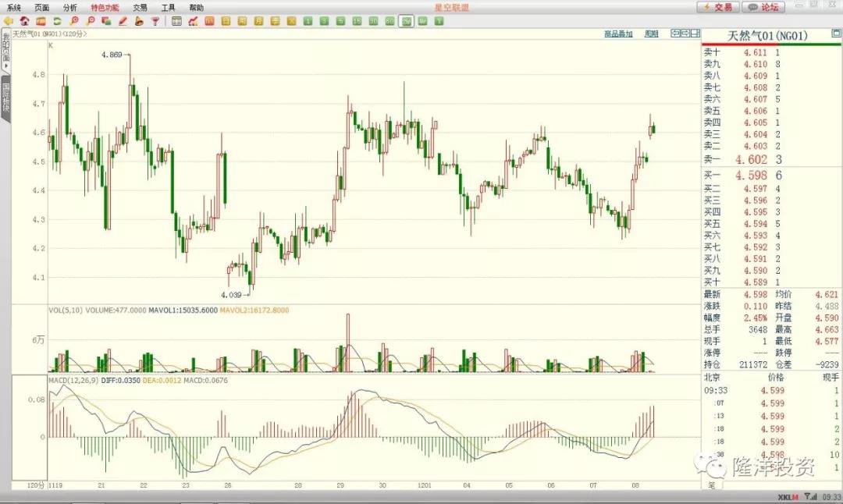Screen dimensions: 843x504
Task: Open the 国际板块 side tab
Action: pyautogui.click(x=6, y=98)
